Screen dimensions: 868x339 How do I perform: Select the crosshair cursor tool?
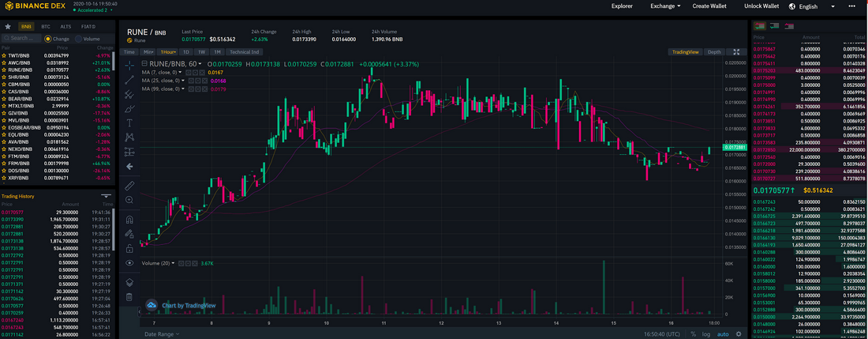[x=129, y=66]
